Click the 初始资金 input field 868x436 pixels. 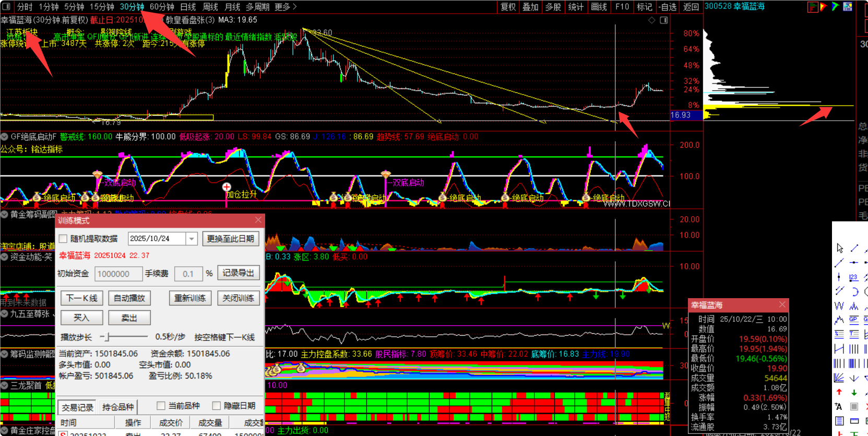coord(118,274)
